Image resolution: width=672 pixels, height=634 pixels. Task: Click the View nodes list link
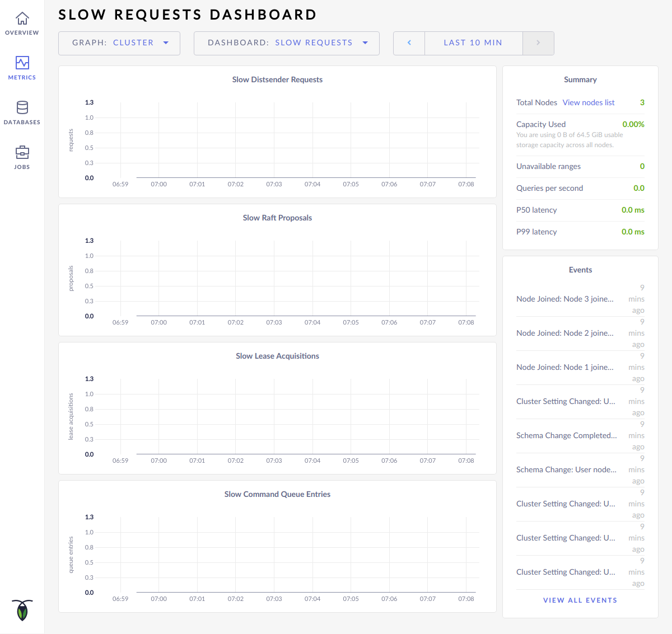[x=589, y=102]
